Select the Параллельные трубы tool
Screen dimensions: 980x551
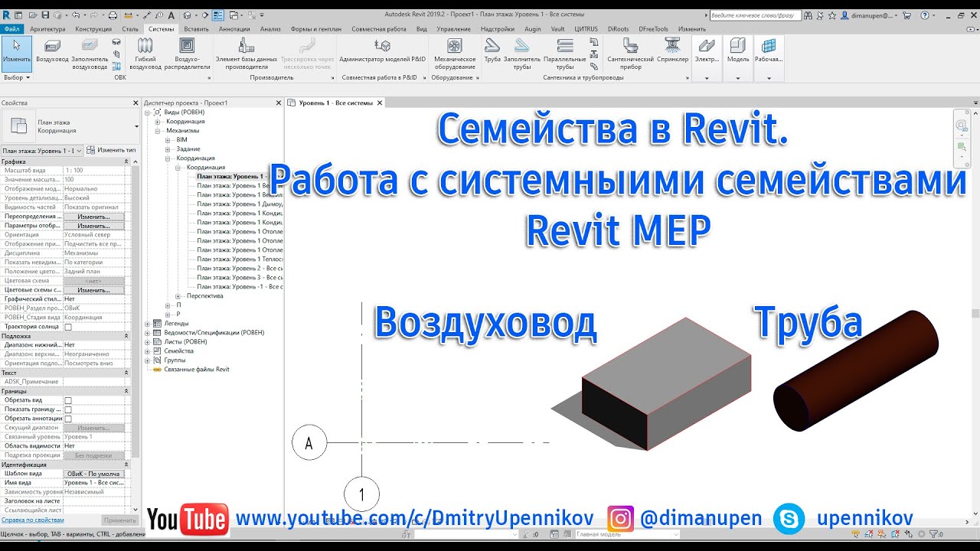[565, 54]
